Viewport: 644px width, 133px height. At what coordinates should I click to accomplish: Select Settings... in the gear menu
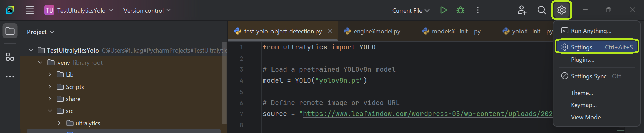point(596,47)
